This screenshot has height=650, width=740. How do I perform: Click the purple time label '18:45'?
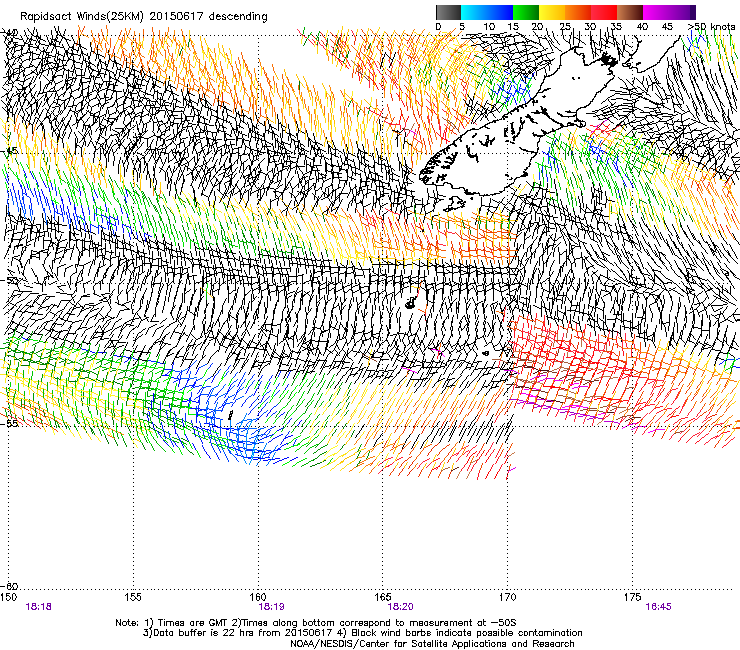pyautogui.click(x=658, y=607)
